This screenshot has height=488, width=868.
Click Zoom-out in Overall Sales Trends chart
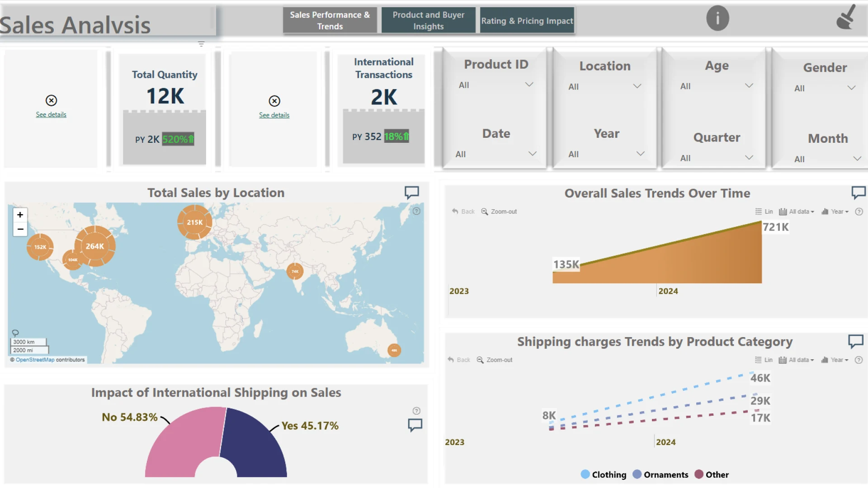point(499,211)
